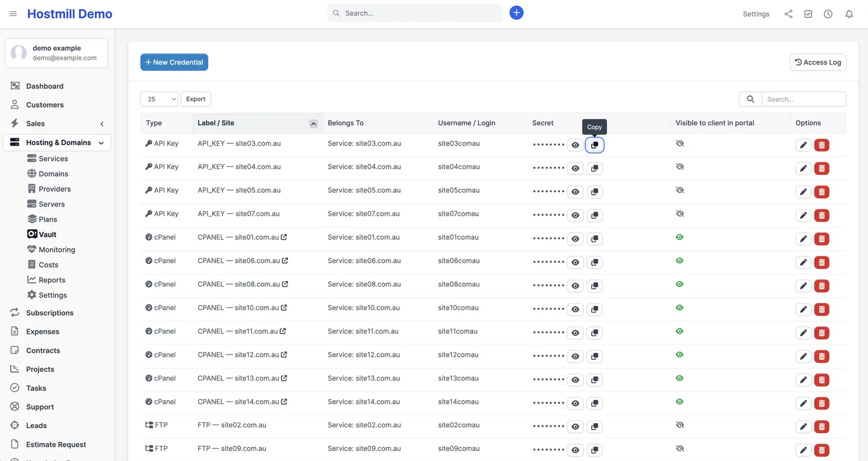Copy secret for site03.com.au API key

point(595,145)
